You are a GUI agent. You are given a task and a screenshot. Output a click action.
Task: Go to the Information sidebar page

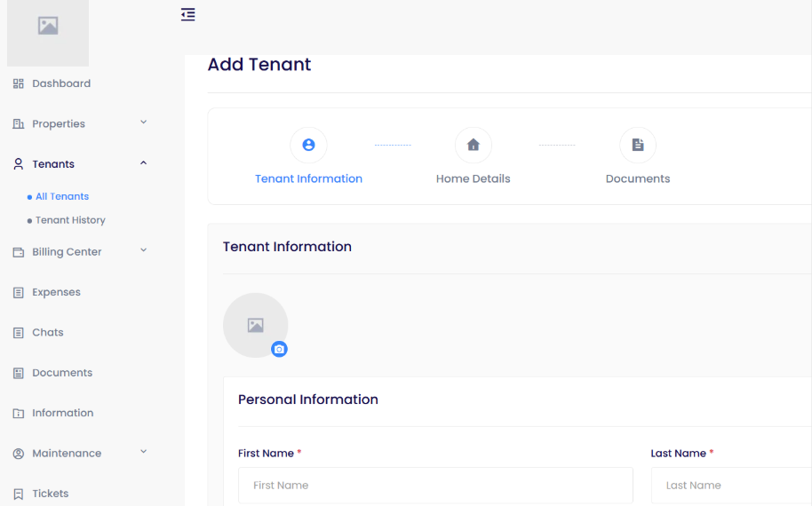coord(62,413)
